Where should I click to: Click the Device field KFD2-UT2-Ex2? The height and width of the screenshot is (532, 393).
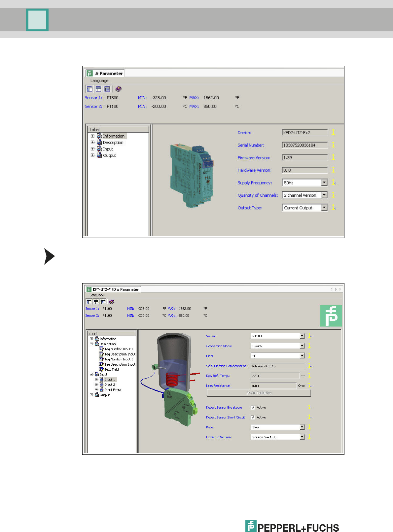(305, 133)
